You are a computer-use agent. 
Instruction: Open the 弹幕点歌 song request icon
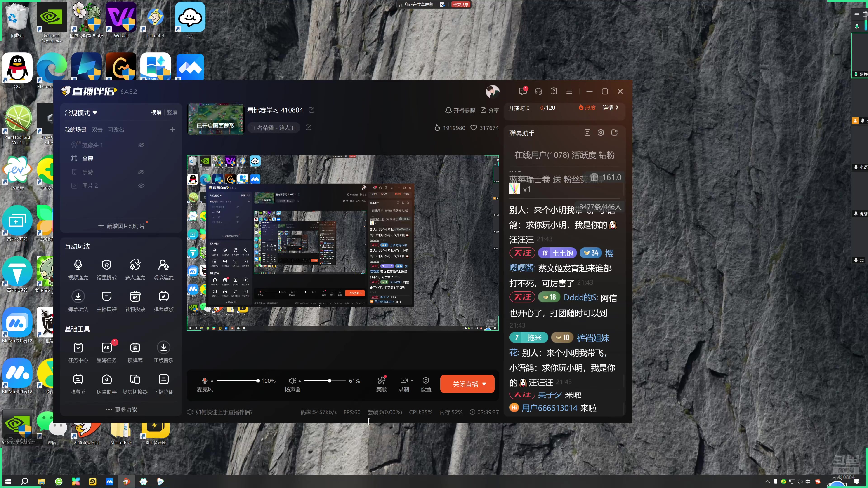click(x=163, y=301)
